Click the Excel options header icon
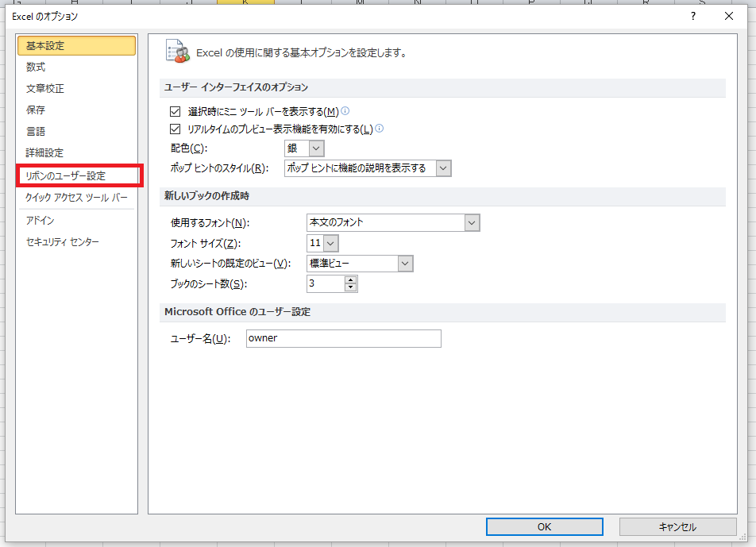The image size is (756, 547). pyautogui.click(x=178, y=51)
